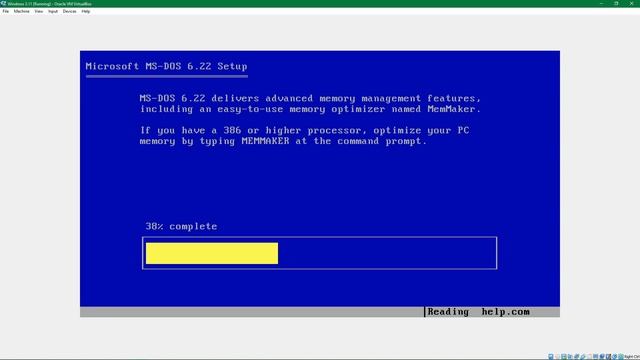Maximize the VirtualBox window
640x360 pixels.
[x=616, y=3]
